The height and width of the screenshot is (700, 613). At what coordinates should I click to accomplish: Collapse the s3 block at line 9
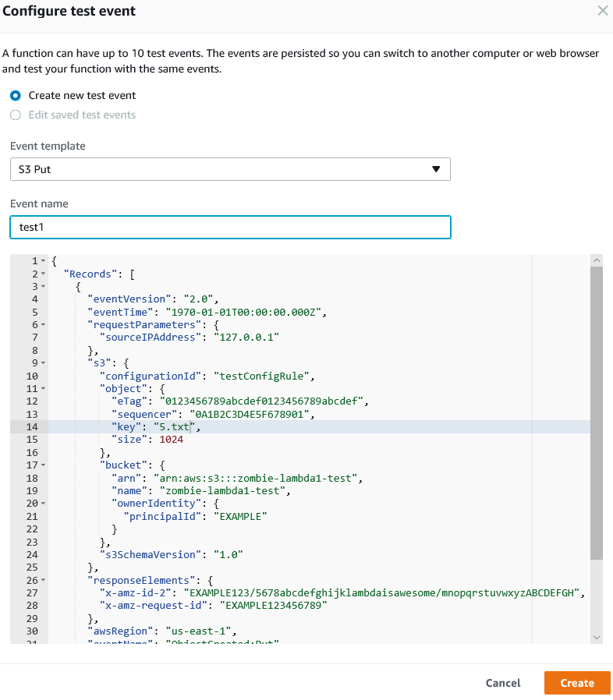43,362
